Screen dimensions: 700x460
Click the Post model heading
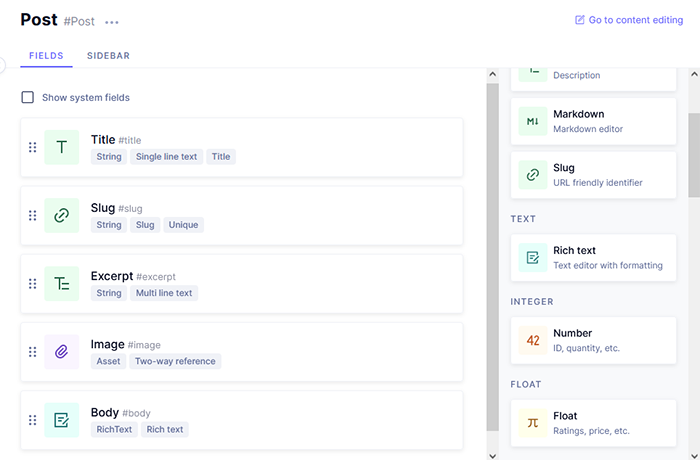pos(39,20)
